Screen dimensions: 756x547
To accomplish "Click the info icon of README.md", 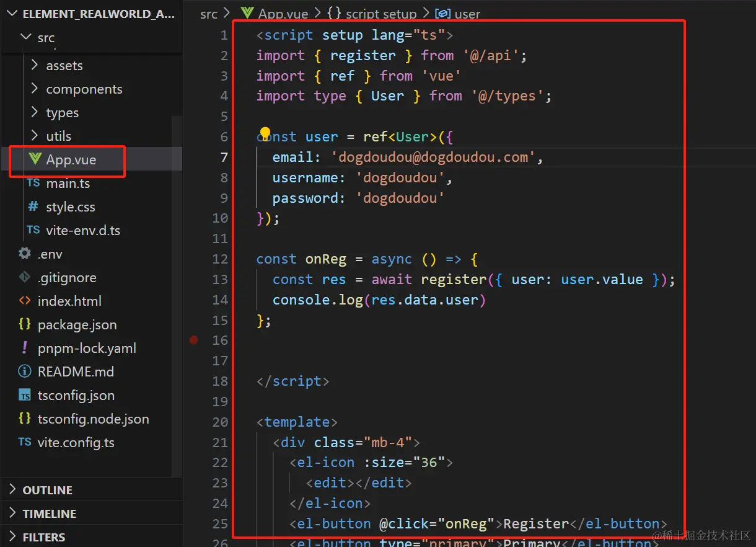I will (25, 371).
